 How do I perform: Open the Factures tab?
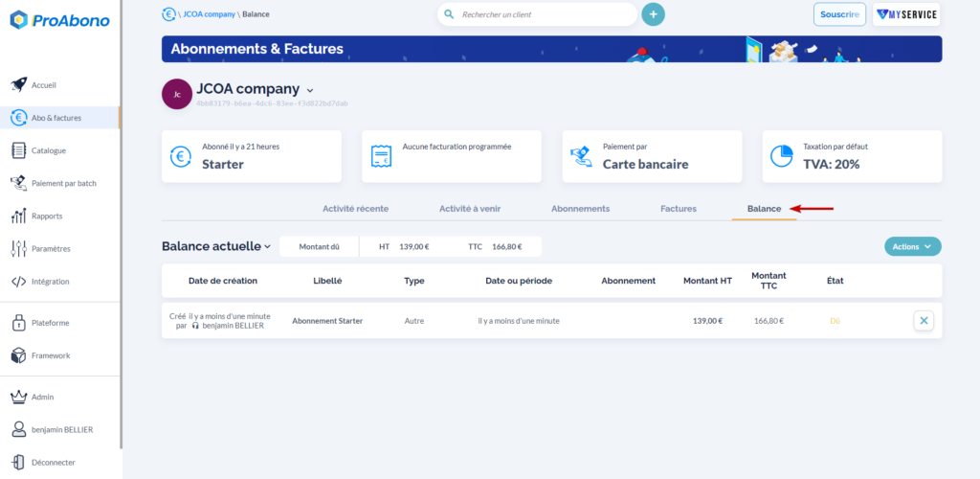[x=679, y=209]
